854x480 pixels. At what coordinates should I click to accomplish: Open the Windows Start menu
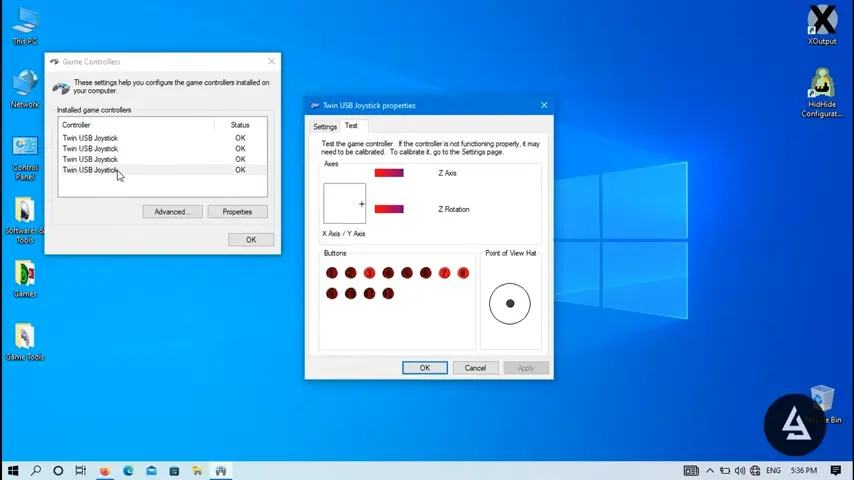pos(13,470)
